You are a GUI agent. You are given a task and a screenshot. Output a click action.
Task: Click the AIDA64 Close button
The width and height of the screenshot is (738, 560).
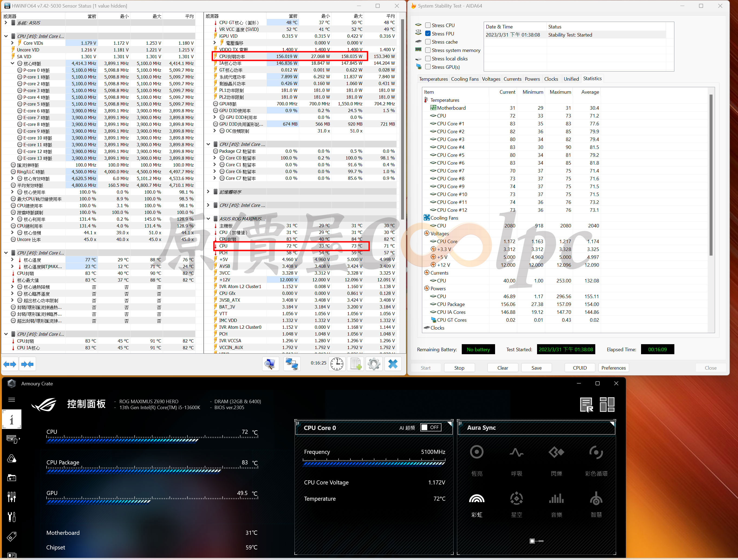click(711, 368)
